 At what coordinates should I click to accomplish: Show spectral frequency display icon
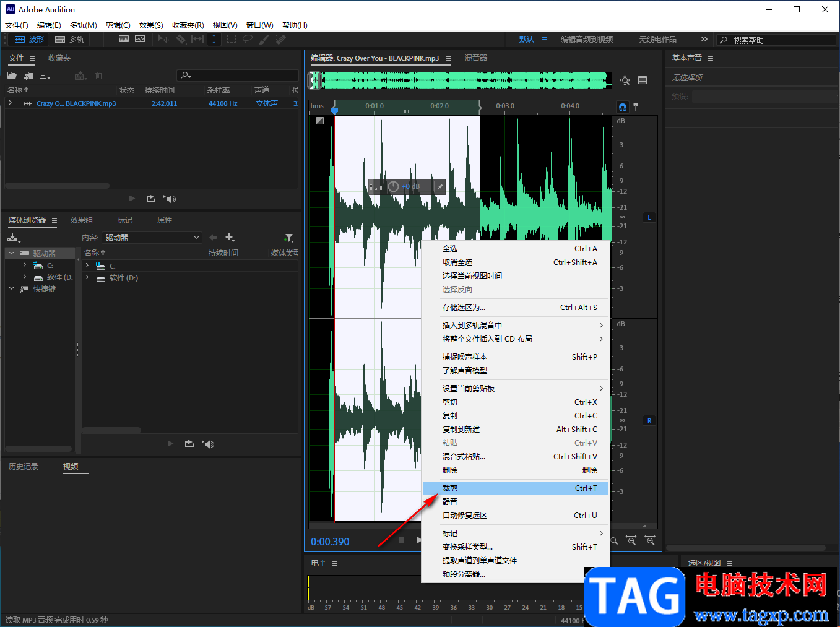[124, 39]
